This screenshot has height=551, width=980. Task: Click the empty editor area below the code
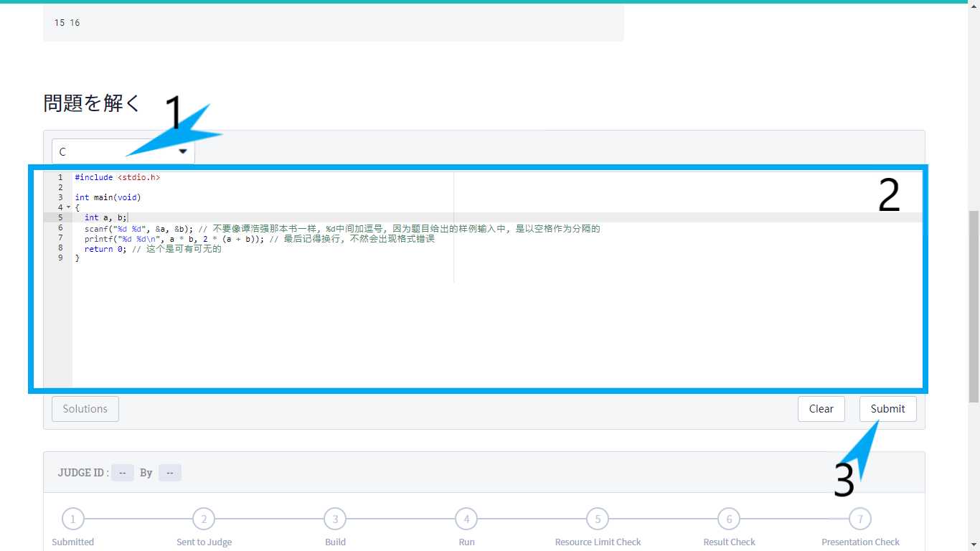coord(497,326)
